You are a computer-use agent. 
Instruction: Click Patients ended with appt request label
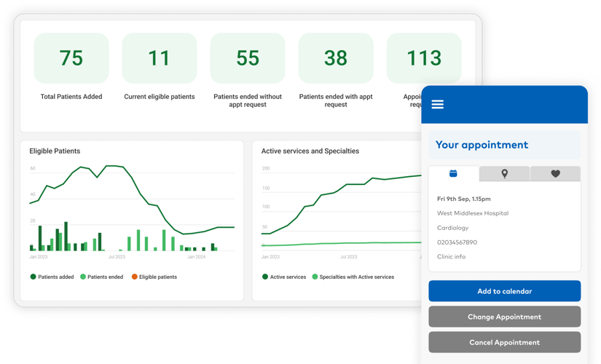click(x=336, y=100)
